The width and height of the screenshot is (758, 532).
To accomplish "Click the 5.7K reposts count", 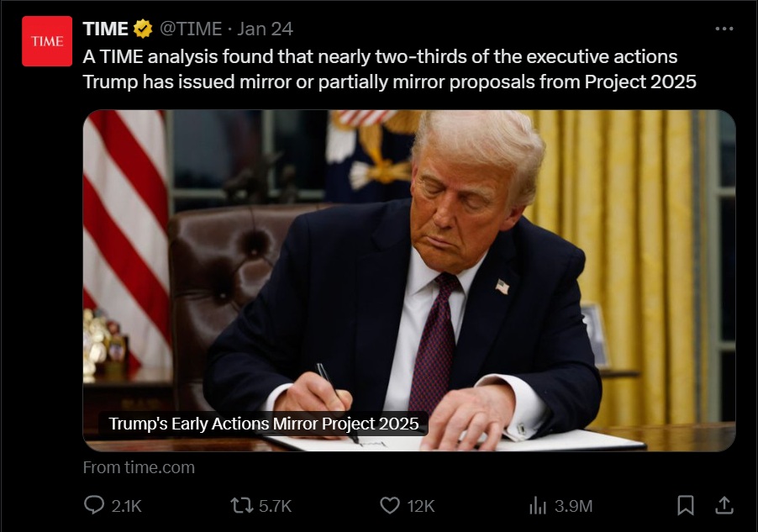I will pos(275,506).
